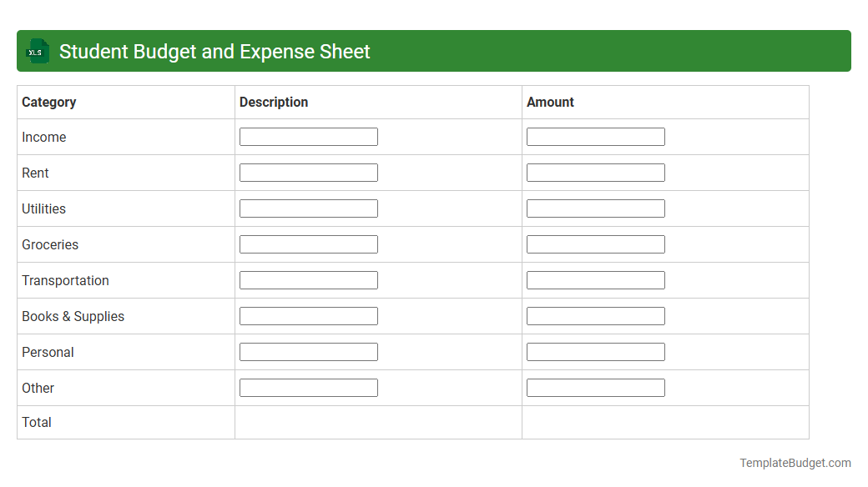Click the Transportation description field
Image resolution: width=868 pixels, height=487 pixels.
pos(308,279)
